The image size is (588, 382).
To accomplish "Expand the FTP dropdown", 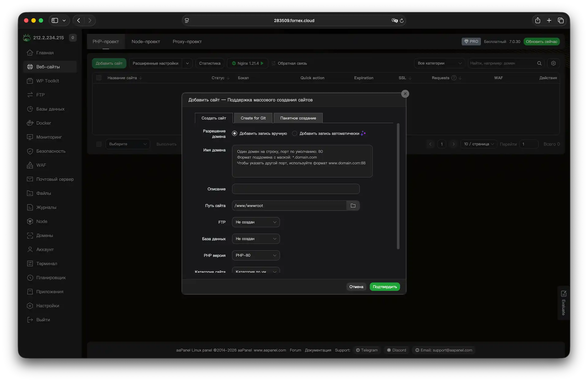I will 256,222.
